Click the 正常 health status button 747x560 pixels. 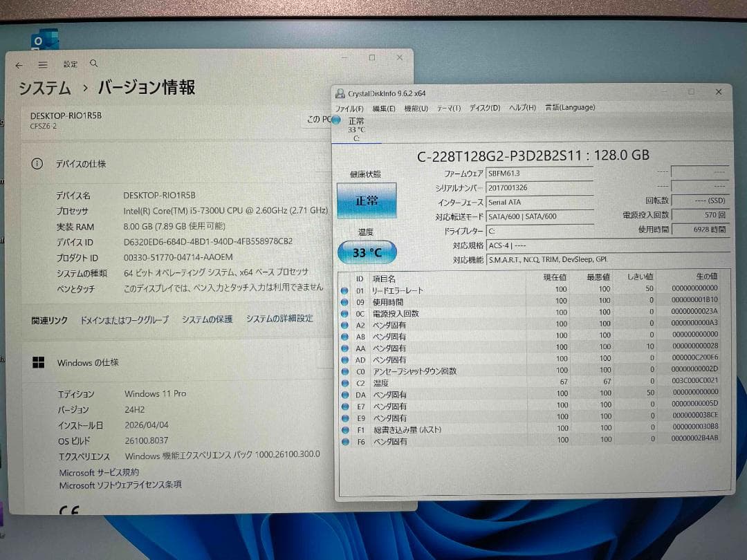click(367, 200)
